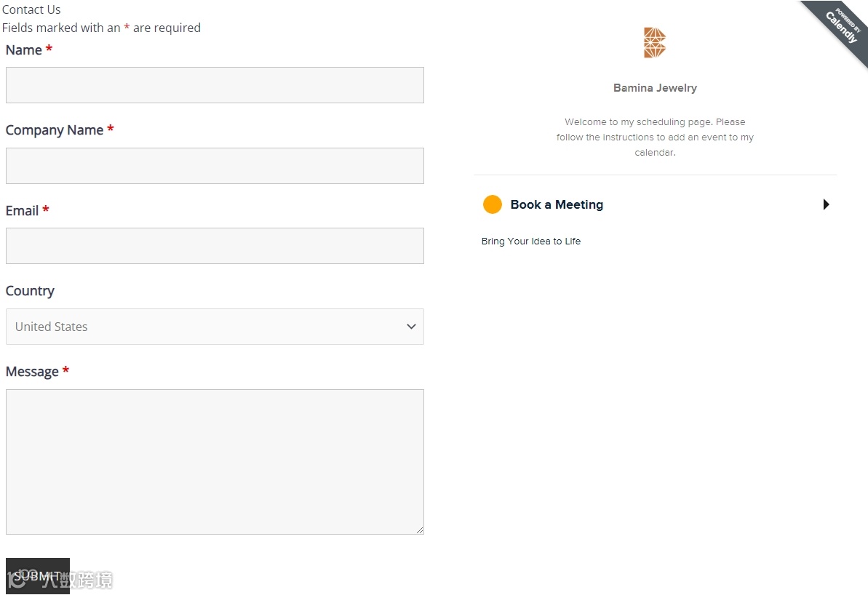The image size is (868, 595).
Task: Click the Bamina Jewelry diamond logo
Action: point(655,43)
